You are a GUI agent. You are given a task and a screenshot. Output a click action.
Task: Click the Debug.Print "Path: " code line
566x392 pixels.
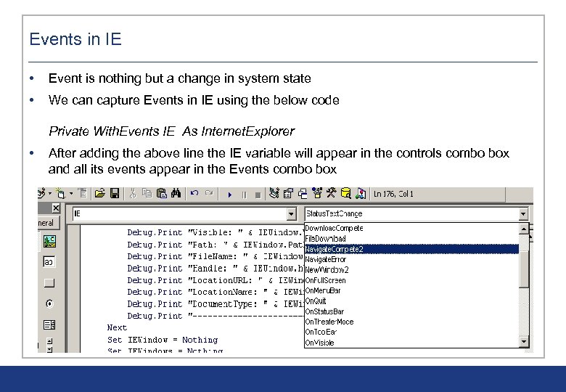click(x=216, y=245)
